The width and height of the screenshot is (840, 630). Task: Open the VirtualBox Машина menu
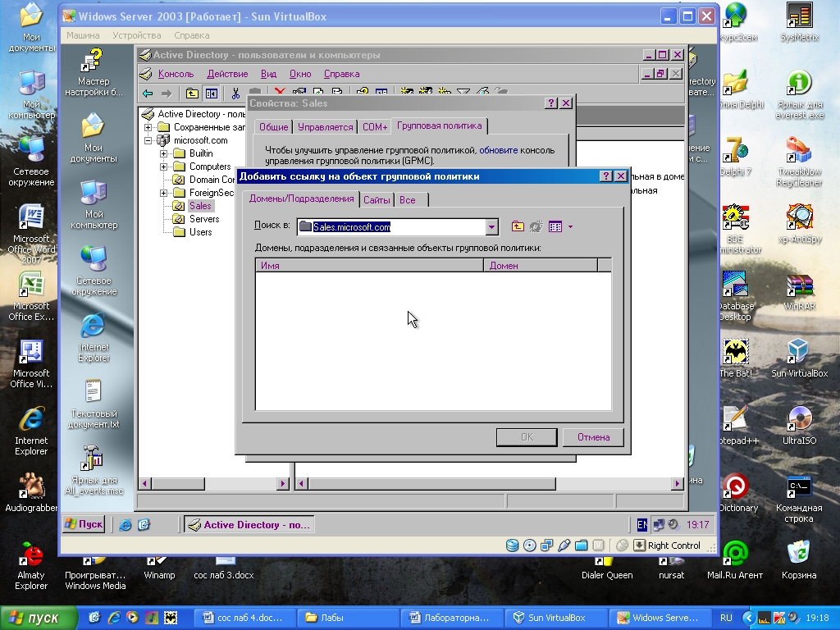tap(83, 35)
